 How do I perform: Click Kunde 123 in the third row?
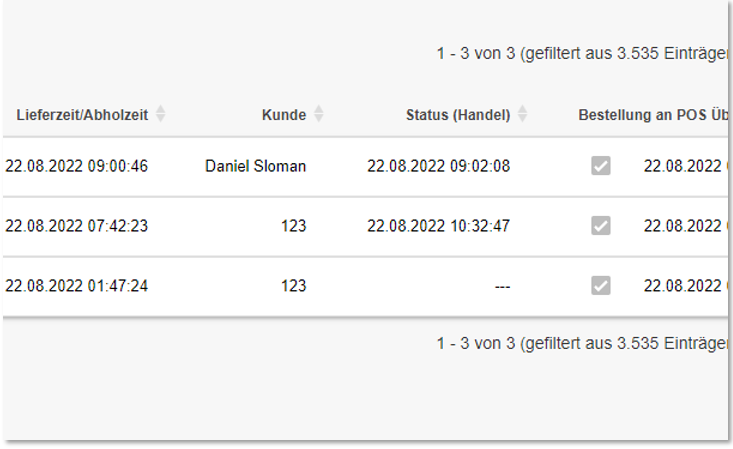coord(293,286)
